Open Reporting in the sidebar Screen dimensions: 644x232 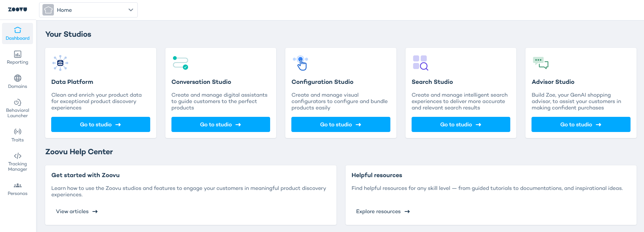click(18, 58)
